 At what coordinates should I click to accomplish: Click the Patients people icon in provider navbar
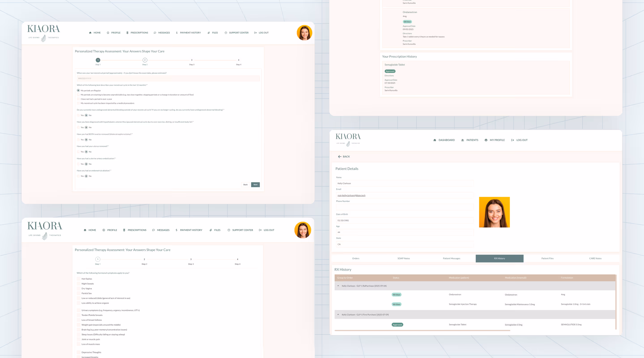click(462, 140)
